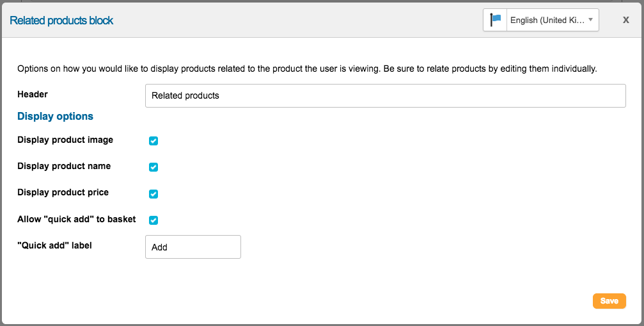Click the blue flag language icon
Viewport: 644px width, 326px height.
[496, 20]
